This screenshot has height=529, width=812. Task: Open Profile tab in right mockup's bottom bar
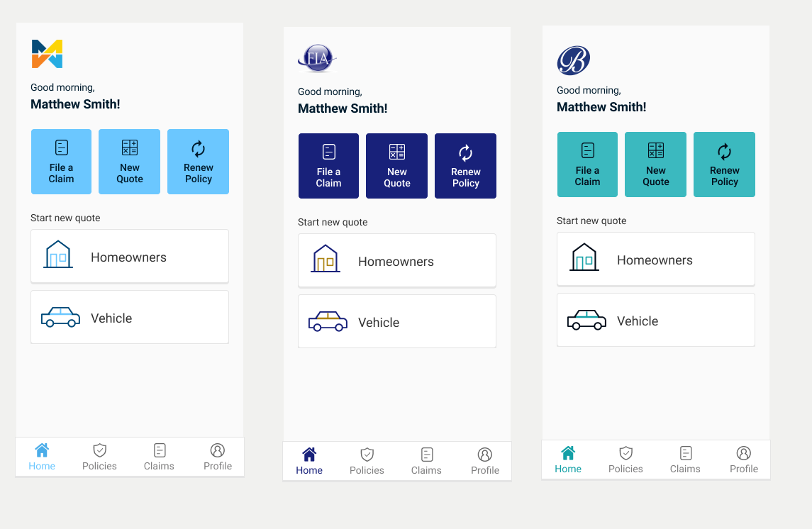(x=744, y=460)
